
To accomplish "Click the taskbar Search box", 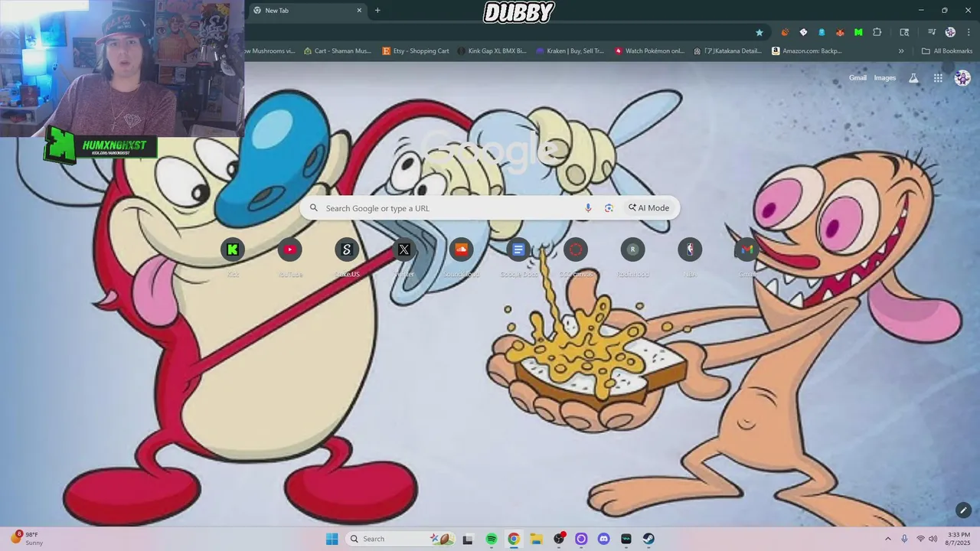I will (x=402, y=539).
